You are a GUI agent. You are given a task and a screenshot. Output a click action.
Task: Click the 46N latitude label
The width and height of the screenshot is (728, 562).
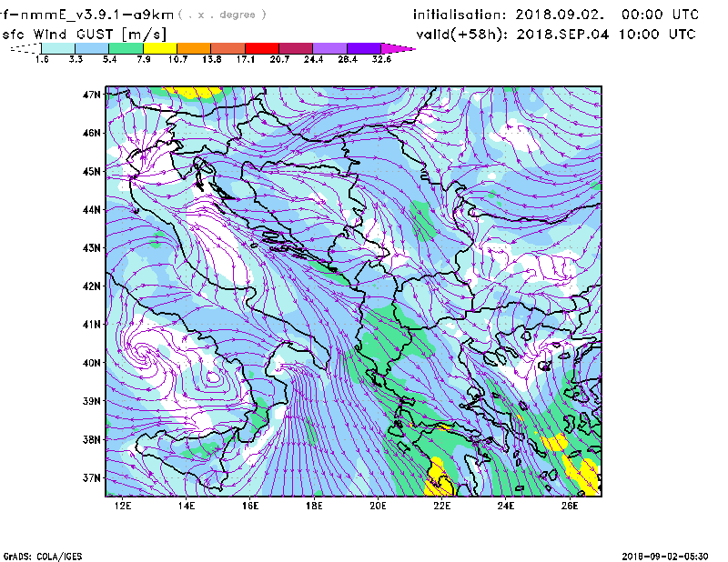(x=92, y=133)
